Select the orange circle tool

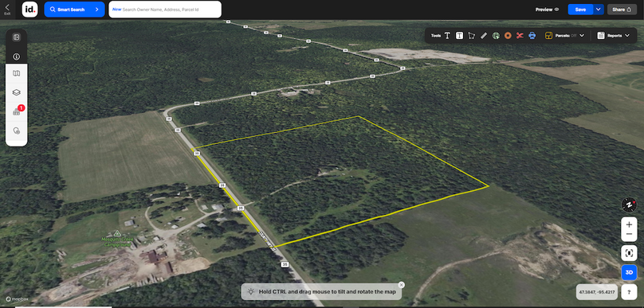[508, 36]
